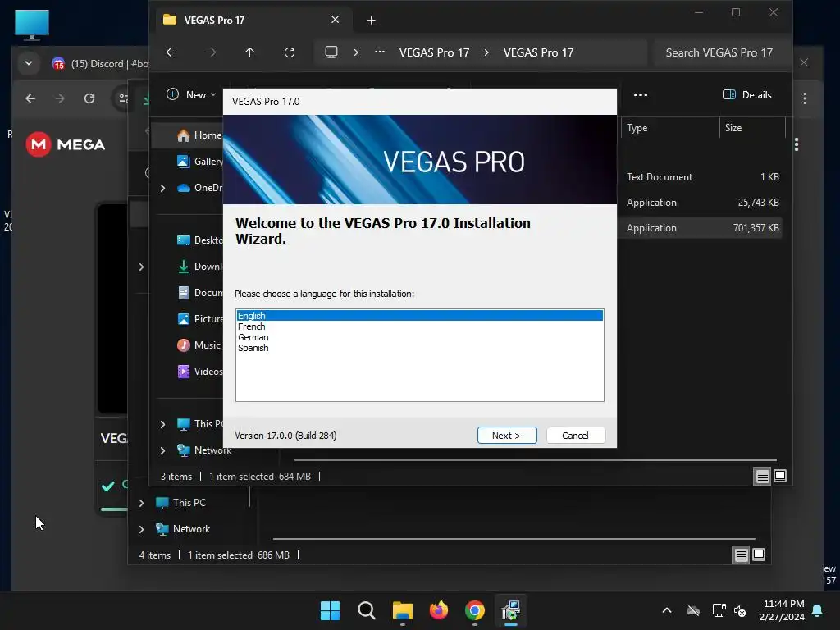
Task: Click the horizontal scrollbar in front Explorer
Action: coord(536,459)
